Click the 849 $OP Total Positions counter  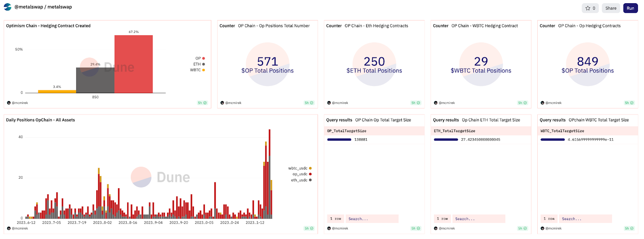(x=588, y=65)
